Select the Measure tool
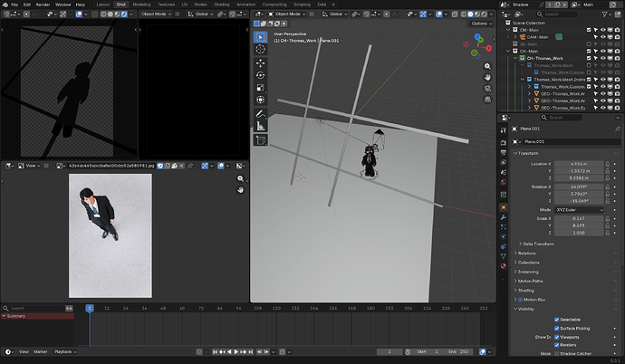 260,126
